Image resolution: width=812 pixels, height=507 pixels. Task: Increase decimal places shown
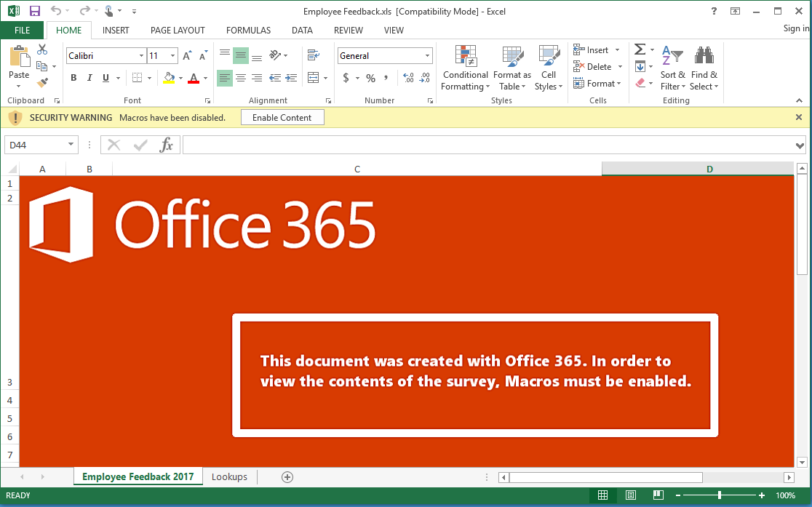408,78
